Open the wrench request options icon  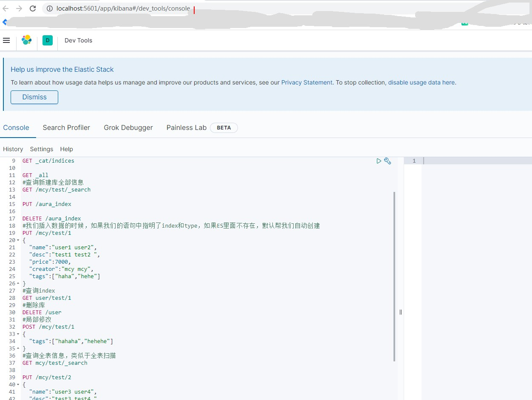pos(388,161)
